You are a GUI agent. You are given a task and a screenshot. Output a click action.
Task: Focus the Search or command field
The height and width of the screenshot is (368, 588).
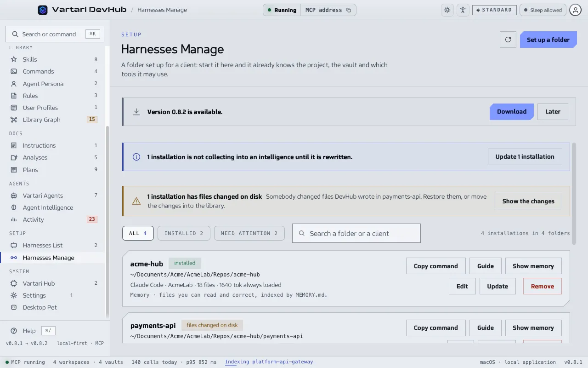pos(55,34)
